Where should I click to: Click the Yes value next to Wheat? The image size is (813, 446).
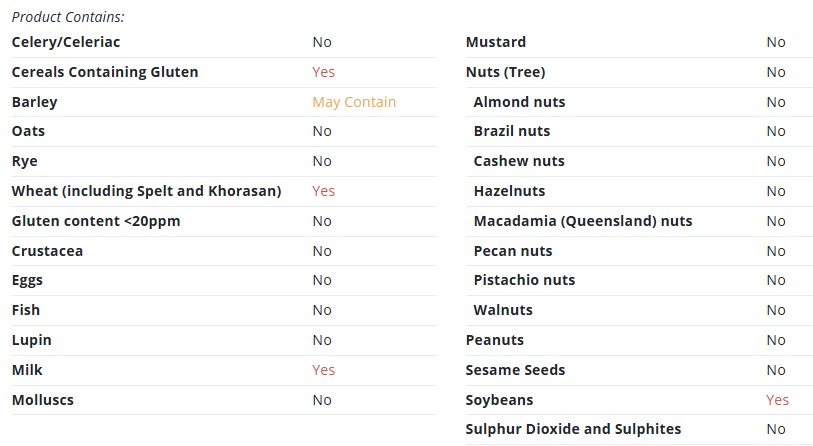tap(324, 191)
